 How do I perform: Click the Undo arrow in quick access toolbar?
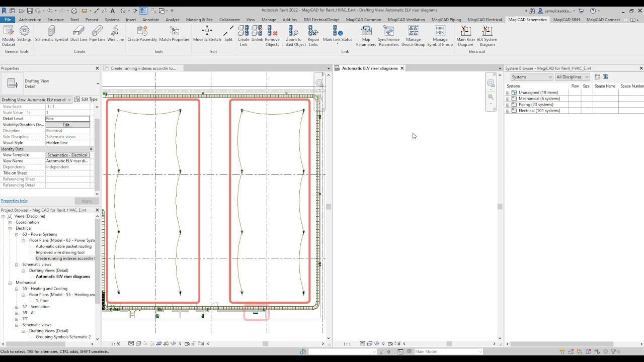click(49, 11)
